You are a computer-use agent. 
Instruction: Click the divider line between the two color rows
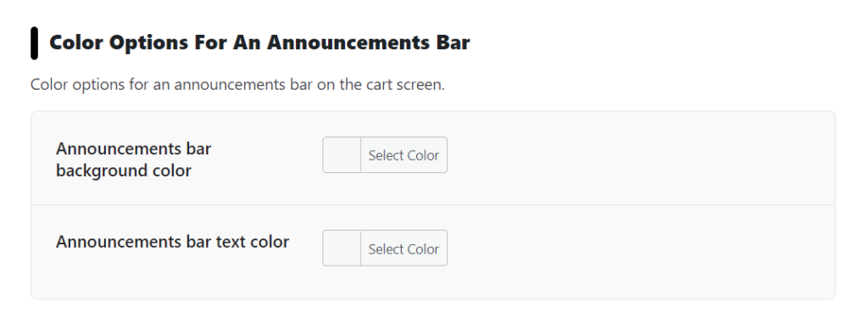pyautogui.click(x=433, y=204)
